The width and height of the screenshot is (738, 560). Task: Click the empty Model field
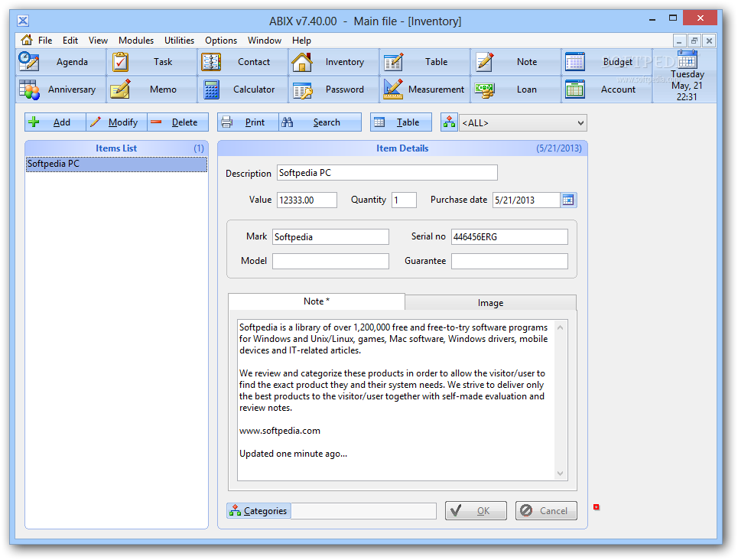pyautogui.click(x=330, y=262)
